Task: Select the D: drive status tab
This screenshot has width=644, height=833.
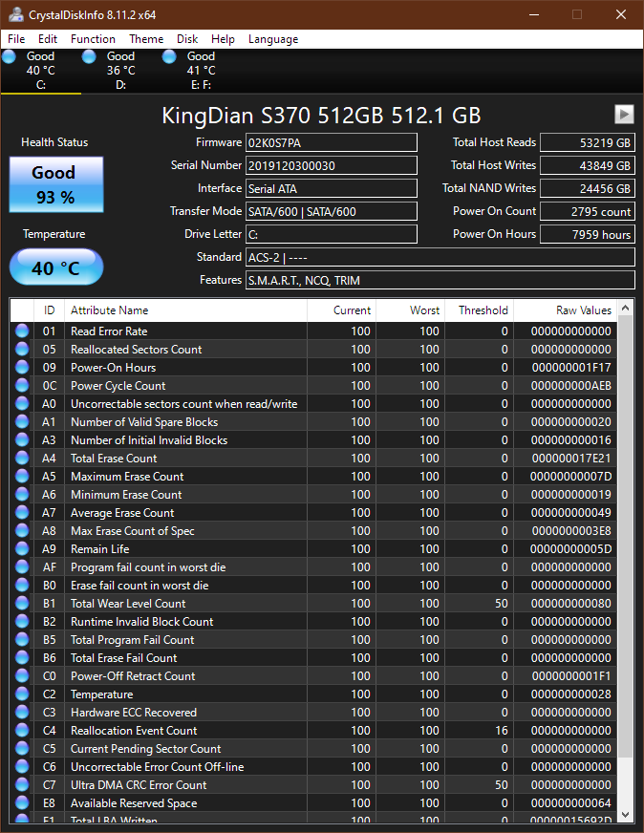Action: (x=121, y=71)
